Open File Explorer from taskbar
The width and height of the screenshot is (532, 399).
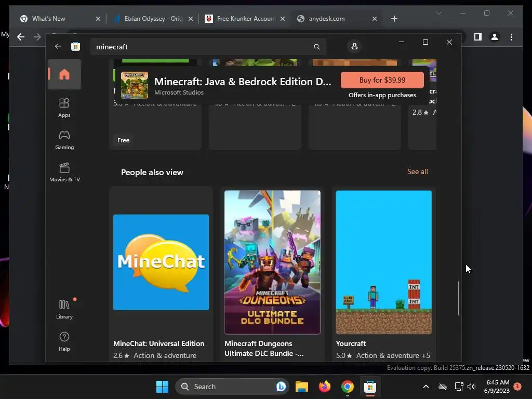pyautogui.click(x=302, y=387)
